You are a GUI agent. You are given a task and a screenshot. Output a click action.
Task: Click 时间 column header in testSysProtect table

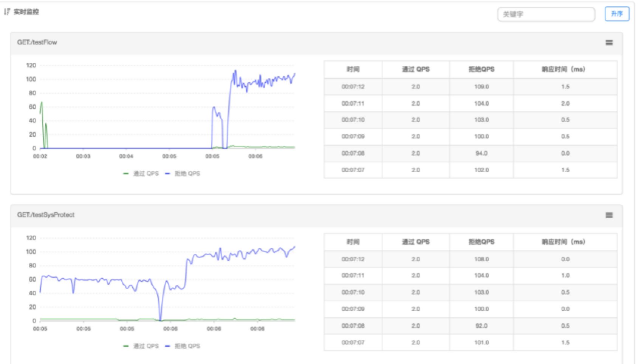click(353, 242)
